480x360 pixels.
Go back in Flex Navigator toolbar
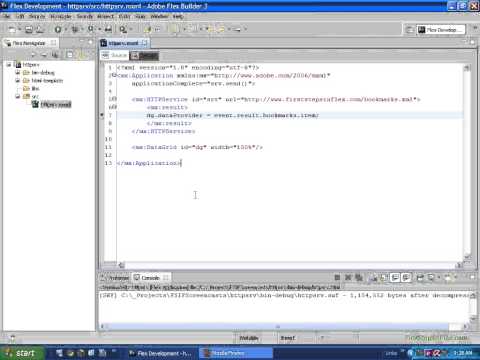[x=33, y=55]
